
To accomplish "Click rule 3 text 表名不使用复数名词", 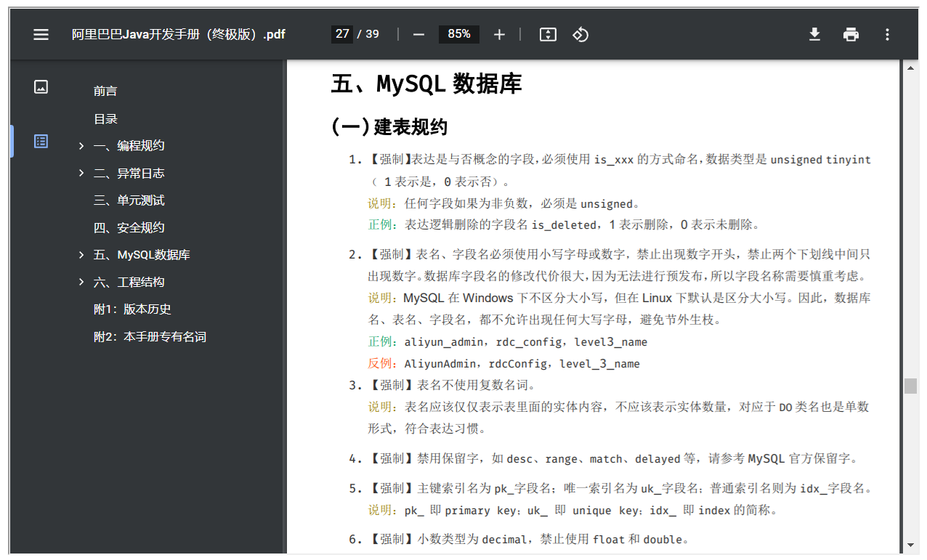I will [x=475, y=385].
